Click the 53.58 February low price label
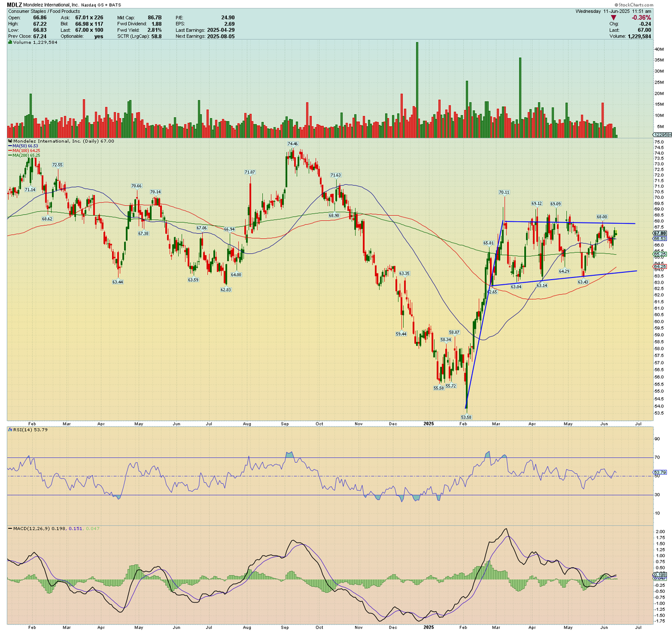Viewport: 672px width, 631px height. point(466,417)
